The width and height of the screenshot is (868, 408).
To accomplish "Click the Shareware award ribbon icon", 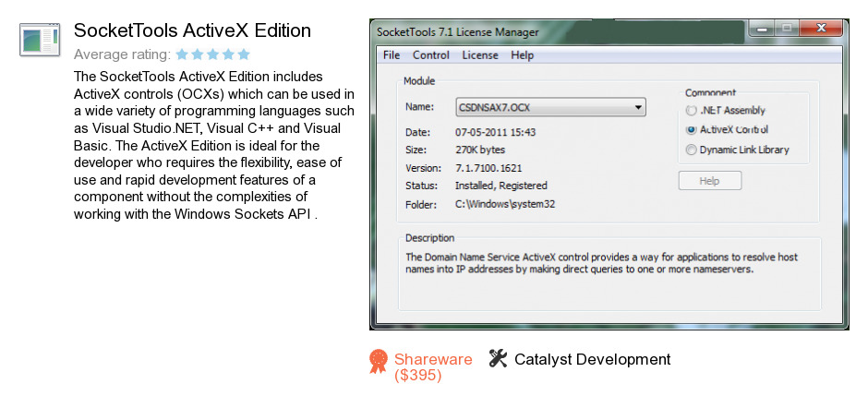I will coord(379,362).
